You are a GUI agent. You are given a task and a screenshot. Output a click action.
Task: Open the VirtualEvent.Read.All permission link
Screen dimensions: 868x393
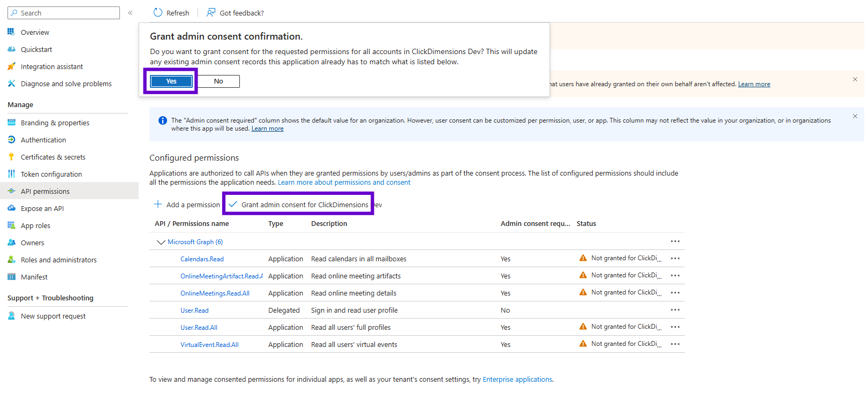click(209, 345)
